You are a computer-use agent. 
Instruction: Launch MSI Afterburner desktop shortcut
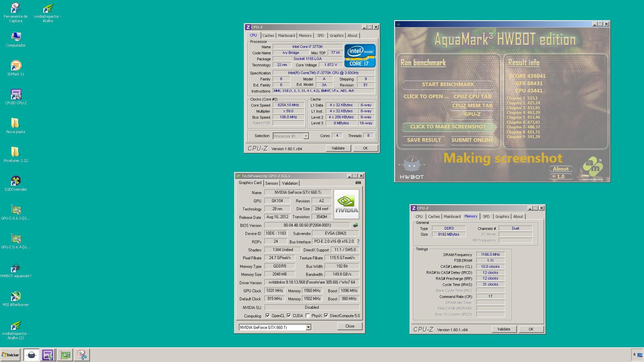pyautogui.click(x=15, y=299)
